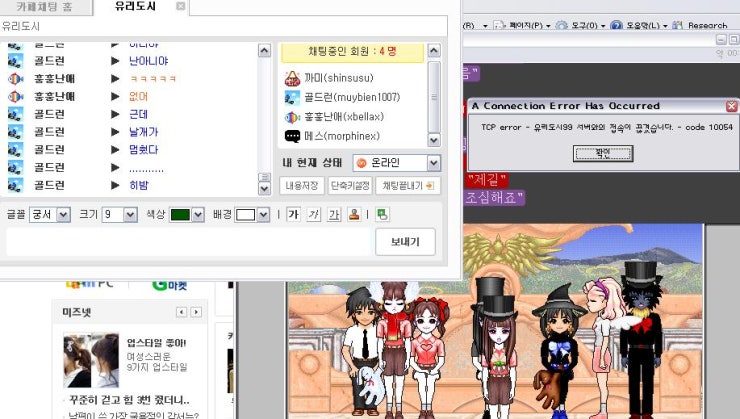
Task: Click 훙훙난매(xbellax) fish icon in member list
Action: [292, 117]
